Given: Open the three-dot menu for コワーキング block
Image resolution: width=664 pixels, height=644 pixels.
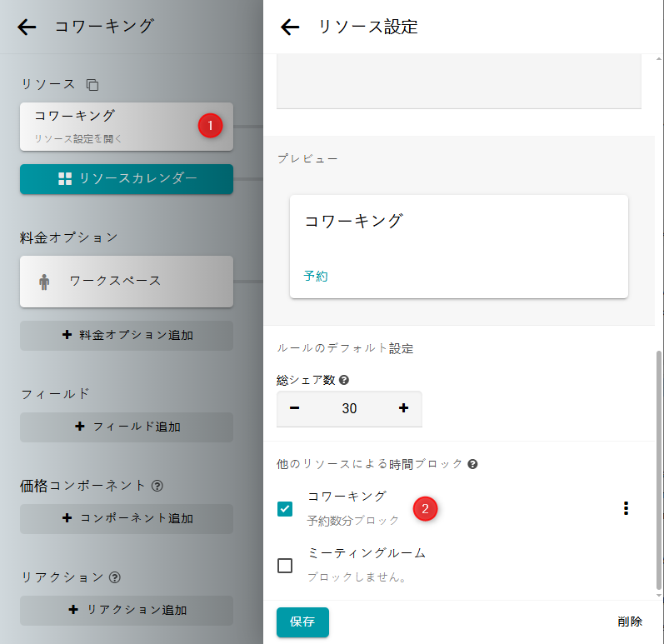Looking at the screenshot, I should (626, 508).
